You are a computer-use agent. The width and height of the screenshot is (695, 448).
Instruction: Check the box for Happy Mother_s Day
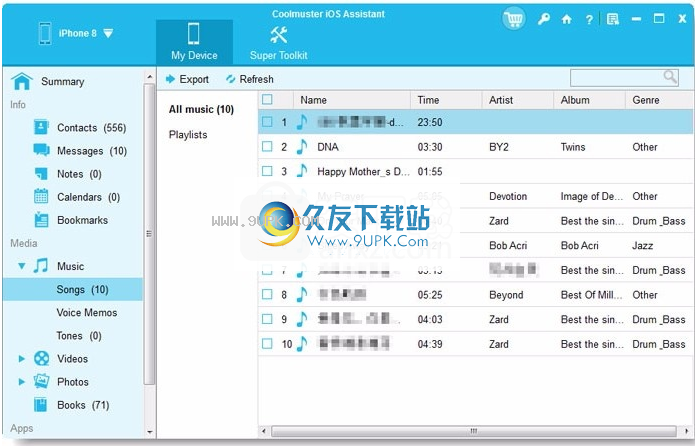click(x=267, y=171)
